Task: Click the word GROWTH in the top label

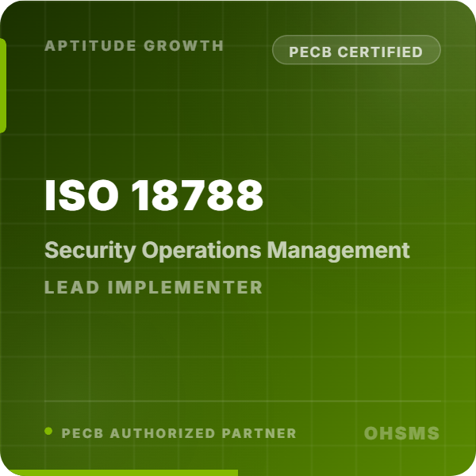Action: coord(185,45)
